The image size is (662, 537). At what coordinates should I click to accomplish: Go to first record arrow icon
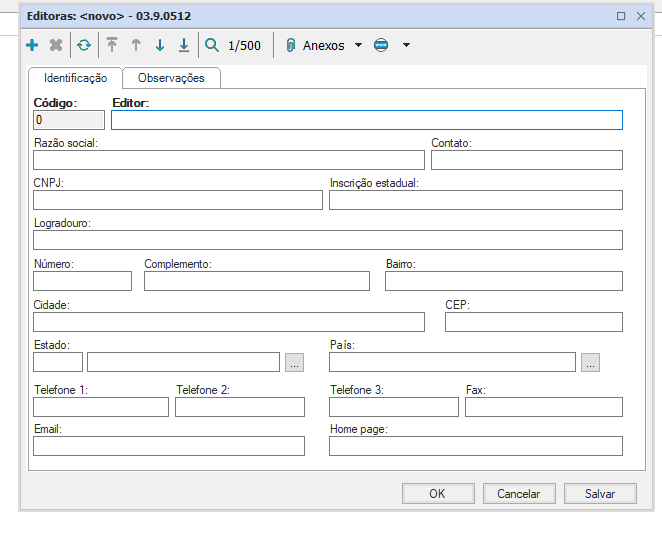tap(112, 46)
